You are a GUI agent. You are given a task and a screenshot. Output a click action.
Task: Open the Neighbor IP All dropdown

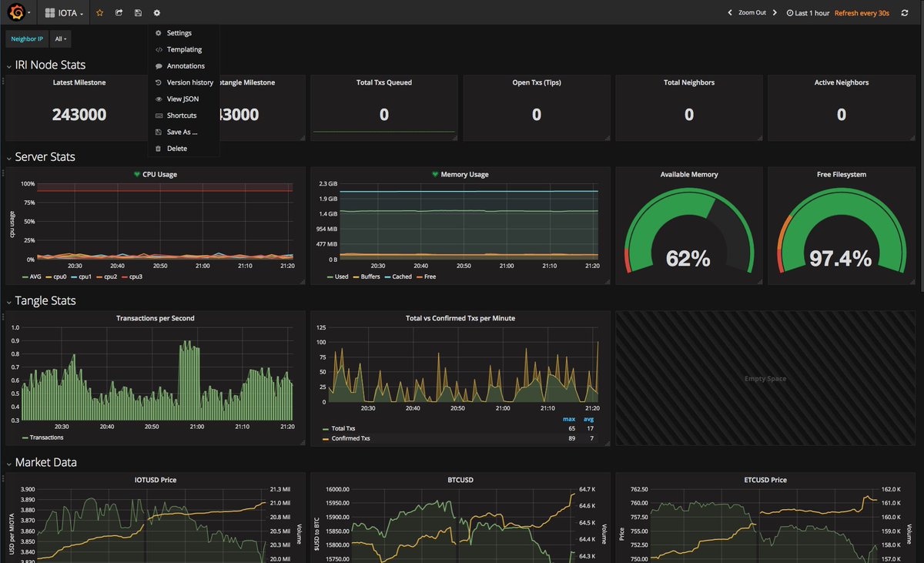click(61, 39)
